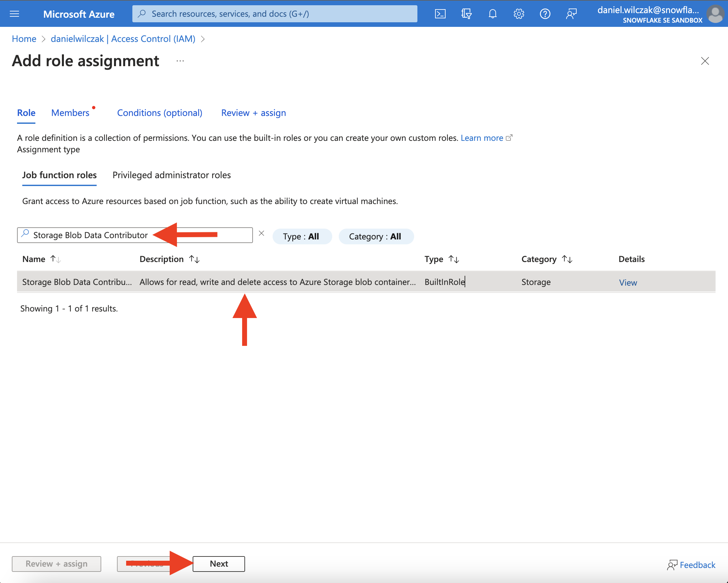Screen dimensions: 728x583
Task: Click the role description cell text
Action: (x=278, y=282)
